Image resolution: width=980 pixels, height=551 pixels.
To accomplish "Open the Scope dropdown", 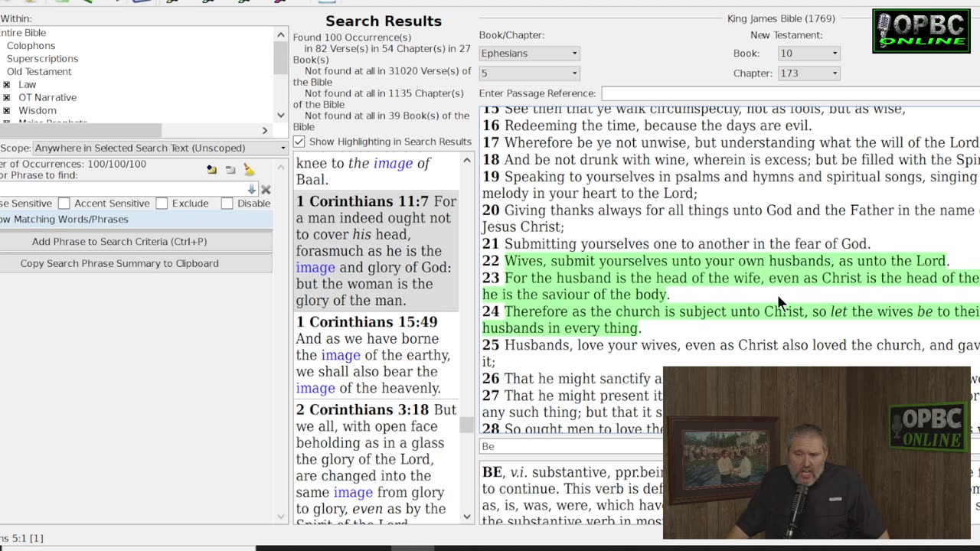I will point(160,148).
